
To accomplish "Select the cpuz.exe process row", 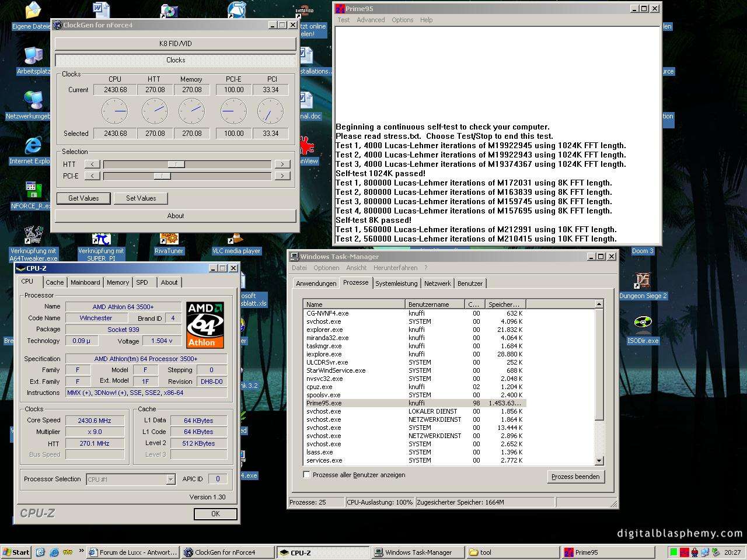I will (414, 387).
